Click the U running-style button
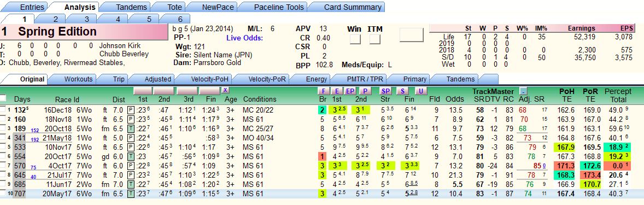This screenshot has width=644, height=205. [x=420, y=91]
